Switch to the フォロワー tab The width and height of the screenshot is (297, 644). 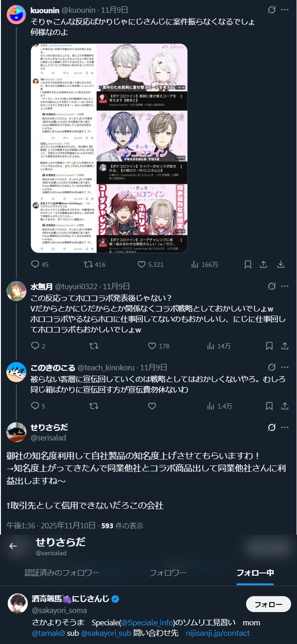[x=168, y=572]
